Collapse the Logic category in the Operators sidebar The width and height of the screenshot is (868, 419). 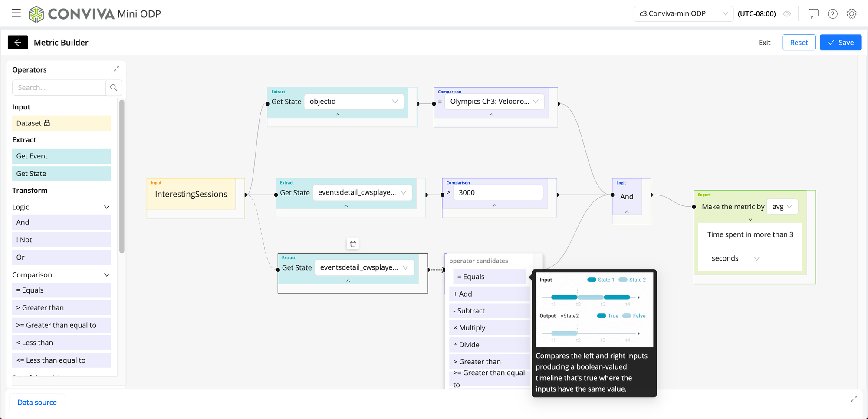pos(106,207)
